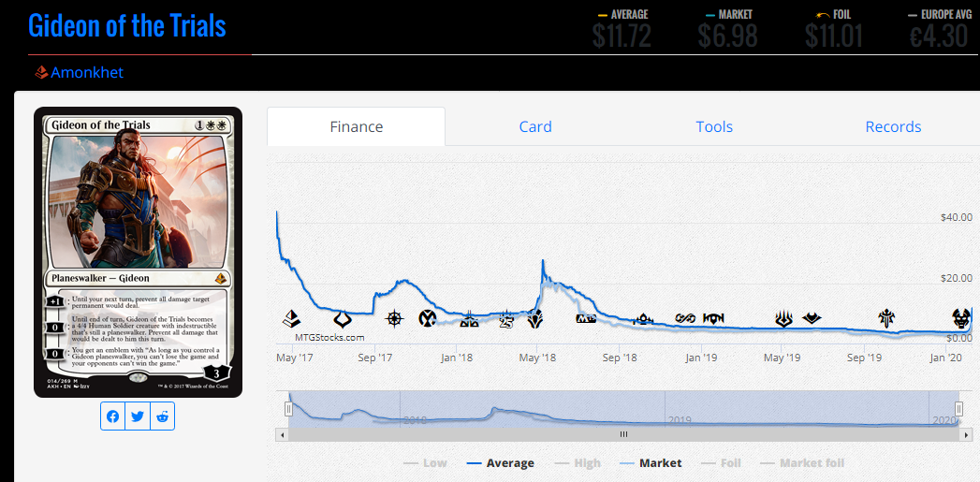The width and height of the screenshot is (980, 482).
Task: Click the chart navigator scrollbar thumb
Action: [x=623, y=434]
